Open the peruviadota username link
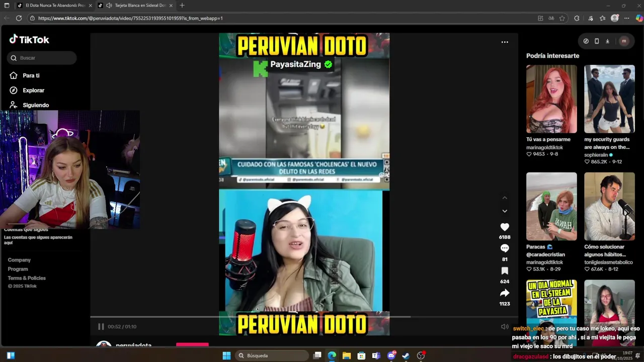The height and width of the screenshot is (362, 644). click(x=133, y=346)
